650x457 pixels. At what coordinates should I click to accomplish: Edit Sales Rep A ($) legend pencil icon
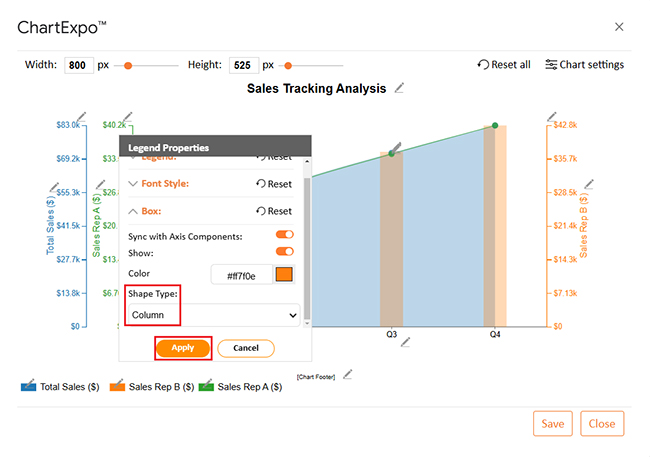click(207, 382)
